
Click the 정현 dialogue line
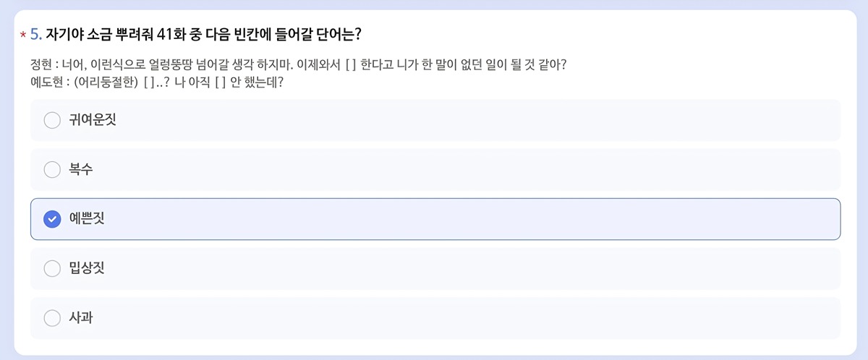click(x=295, y=65)
